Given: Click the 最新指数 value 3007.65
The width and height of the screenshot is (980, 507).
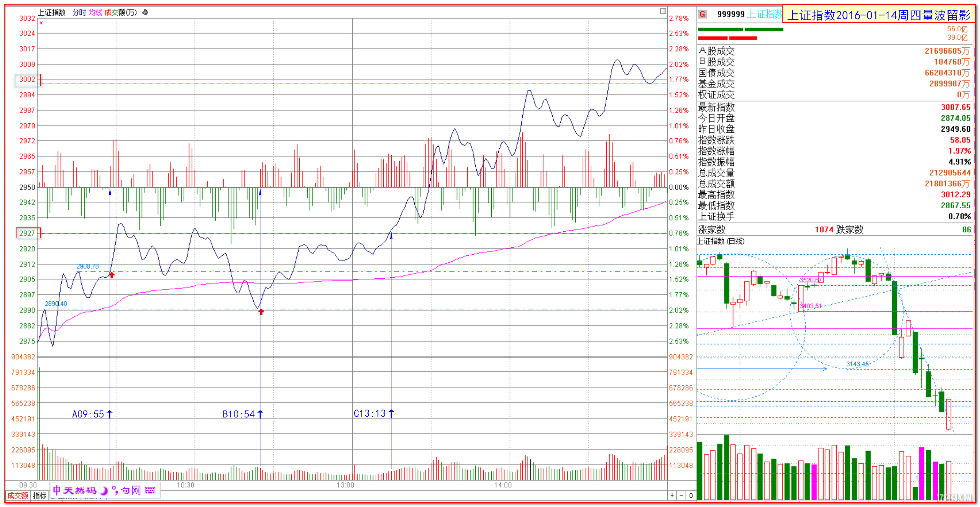Looking at the screenshot, I should point(955,107).
